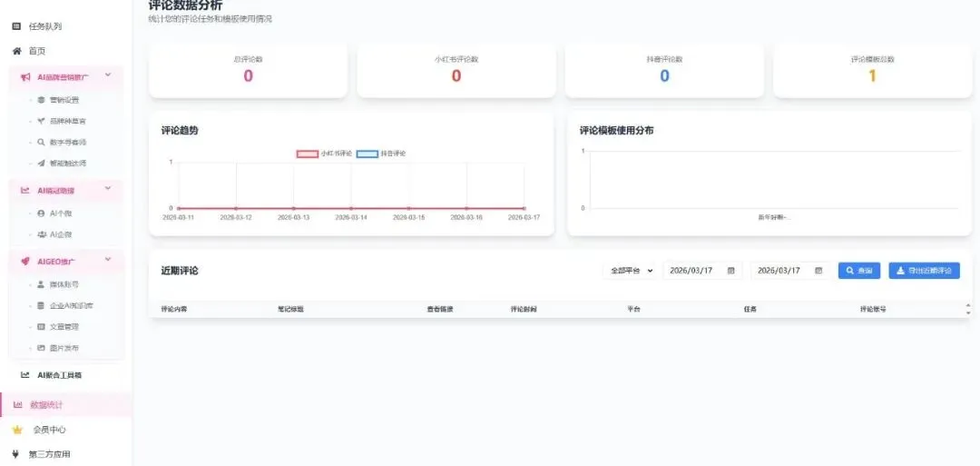Viewport: 980px width, 466px height.
Task: Click the 查询 search button
Action: tap(859, 271)
